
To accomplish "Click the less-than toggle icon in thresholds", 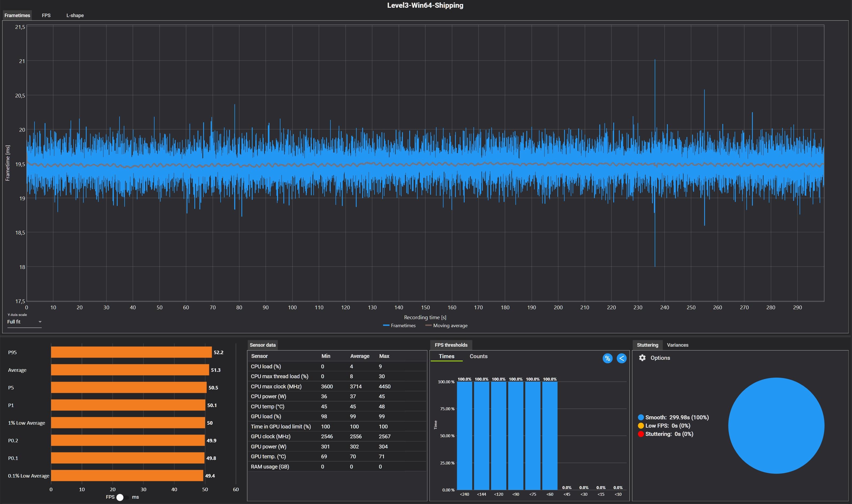I will tap(622, 358).
